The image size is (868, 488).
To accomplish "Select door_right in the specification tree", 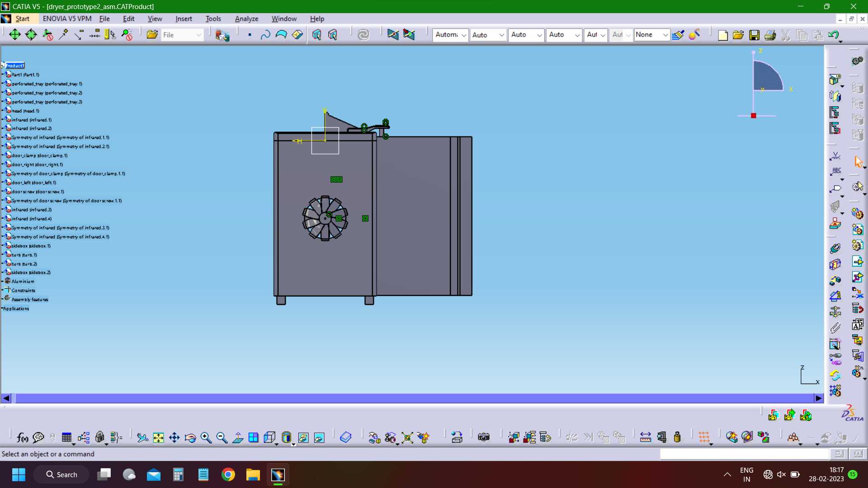I will tap(37, 164).
